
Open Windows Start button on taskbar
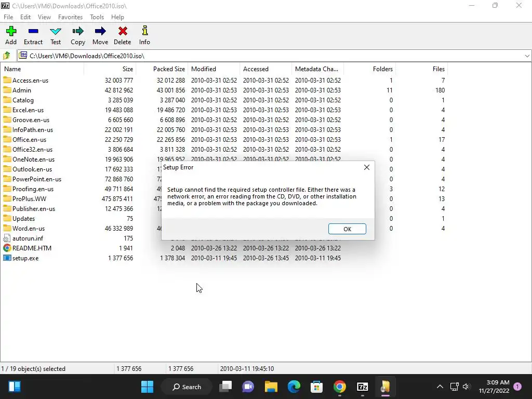[147, 387]
